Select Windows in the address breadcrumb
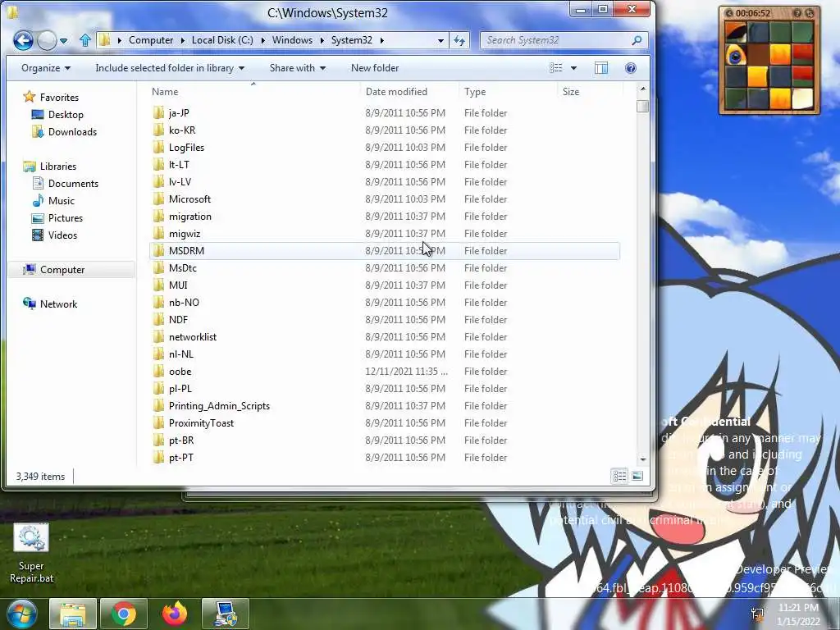840x630 pixels. tap(292, 40)
